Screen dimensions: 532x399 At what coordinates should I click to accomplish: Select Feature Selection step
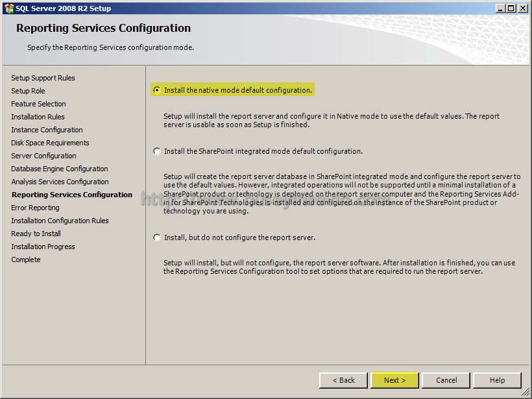pyautogui.click(x=38, y=104)
